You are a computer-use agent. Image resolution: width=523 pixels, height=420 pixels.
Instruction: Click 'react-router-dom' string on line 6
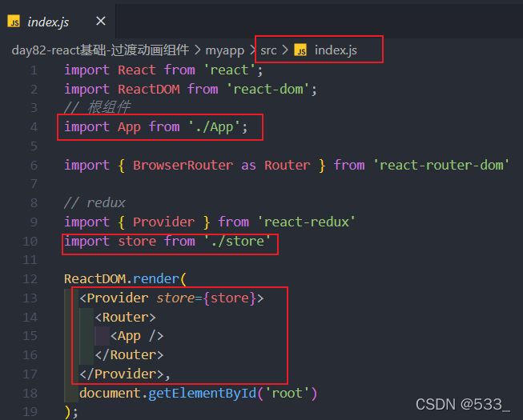click(441, 166)
